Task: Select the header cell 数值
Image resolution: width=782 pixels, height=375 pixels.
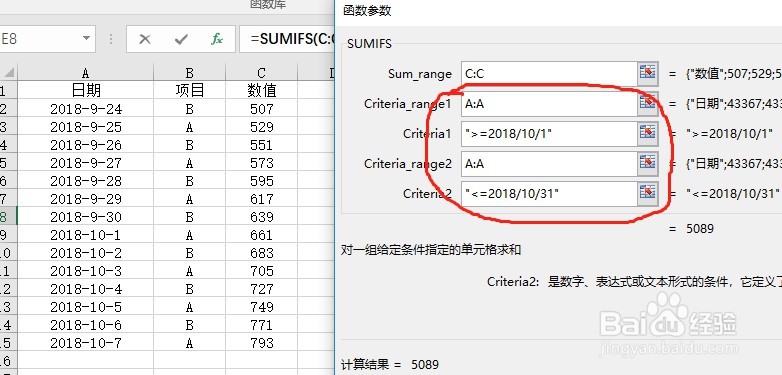Action: (261, 90)
